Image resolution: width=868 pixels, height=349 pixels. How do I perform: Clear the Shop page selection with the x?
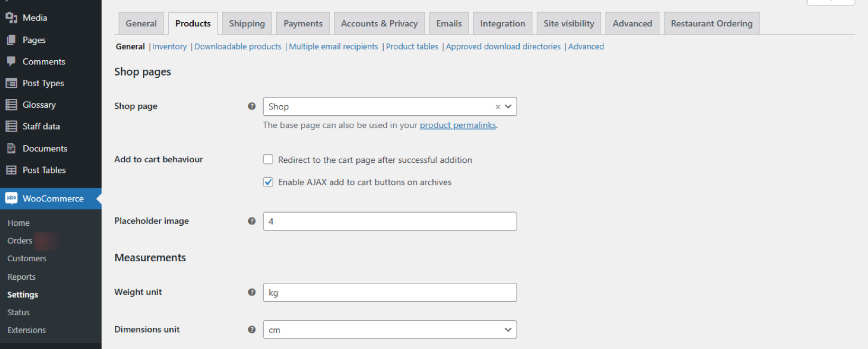pos(497,106)
